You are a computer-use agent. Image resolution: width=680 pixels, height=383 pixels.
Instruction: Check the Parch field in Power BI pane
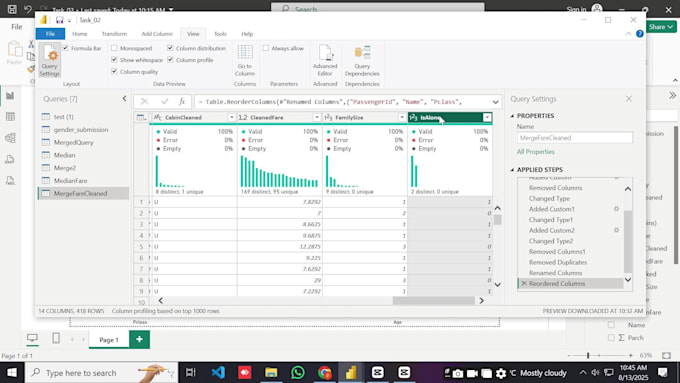pyautogui.click(x=611, y=337)
